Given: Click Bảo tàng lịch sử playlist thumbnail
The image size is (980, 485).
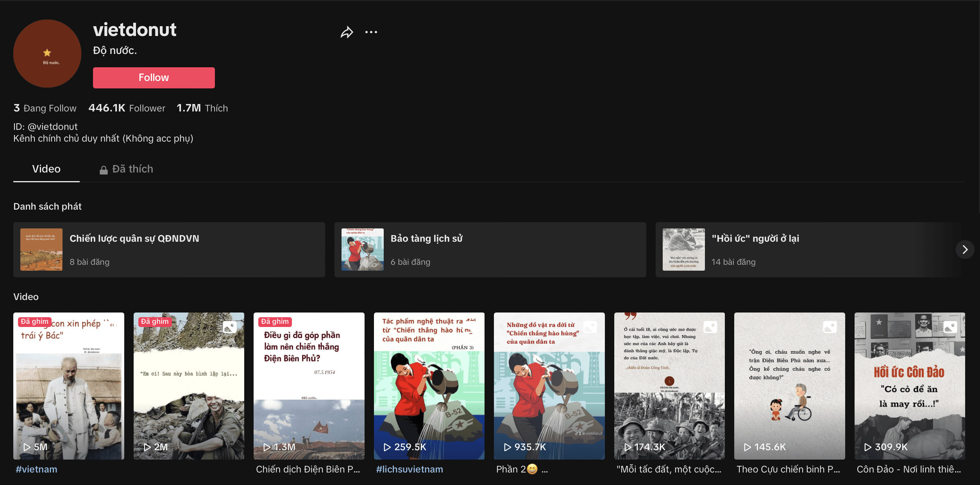Looking at the screenshot, I should pos(363,250).
